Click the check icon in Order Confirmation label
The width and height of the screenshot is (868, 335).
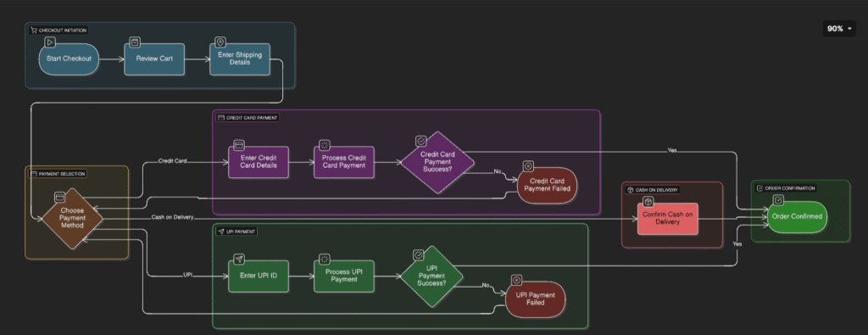[759, 188]
